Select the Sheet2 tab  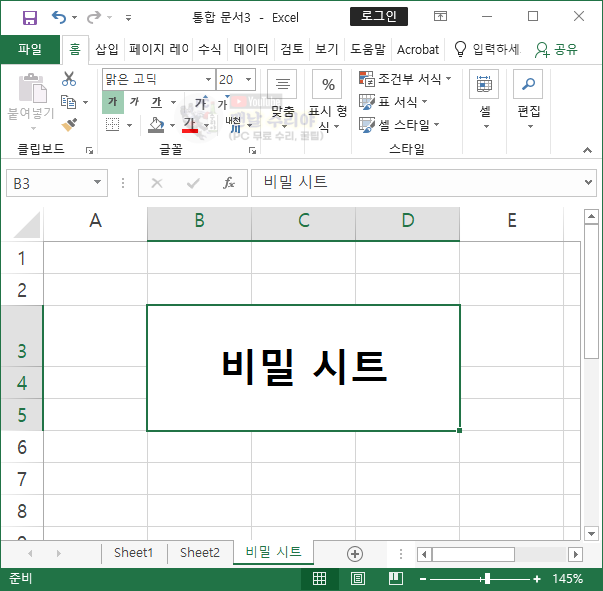tap(200, 553)
